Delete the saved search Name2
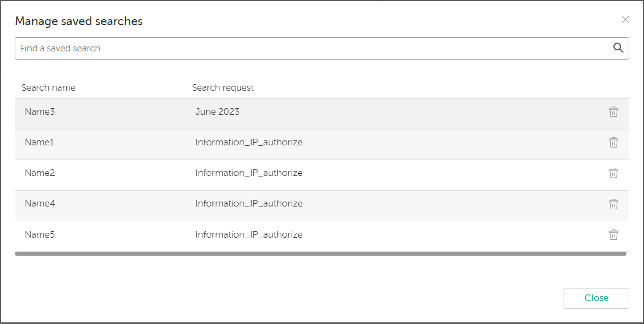The height and width of the screenshot is (324, 644). coord(613,173)
